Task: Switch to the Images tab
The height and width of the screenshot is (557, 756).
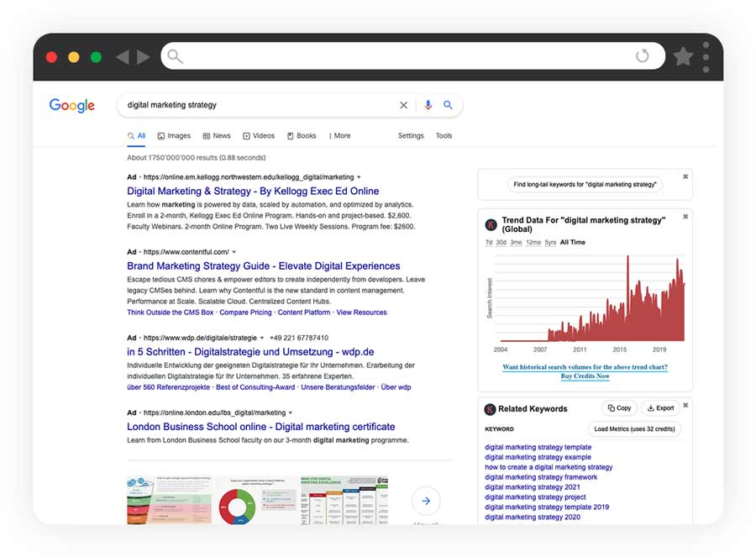Action: coord(174,136)
